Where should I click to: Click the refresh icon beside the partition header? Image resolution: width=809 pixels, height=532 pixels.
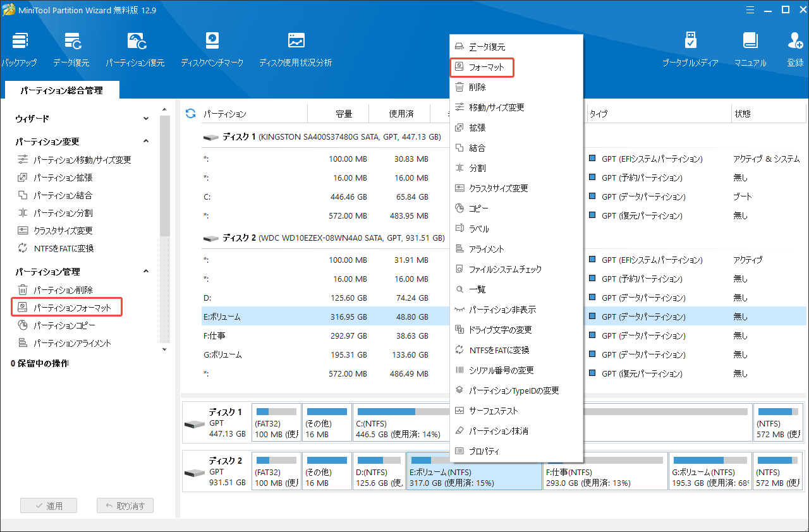point(190,114)
